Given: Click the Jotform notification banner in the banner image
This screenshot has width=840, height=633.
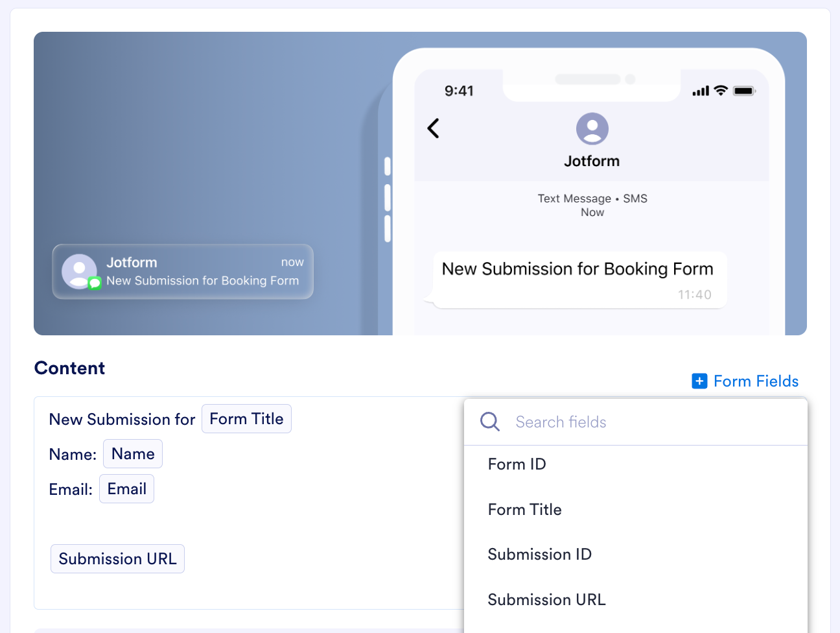Looking at the screenshot, I should tap(183, 272).
